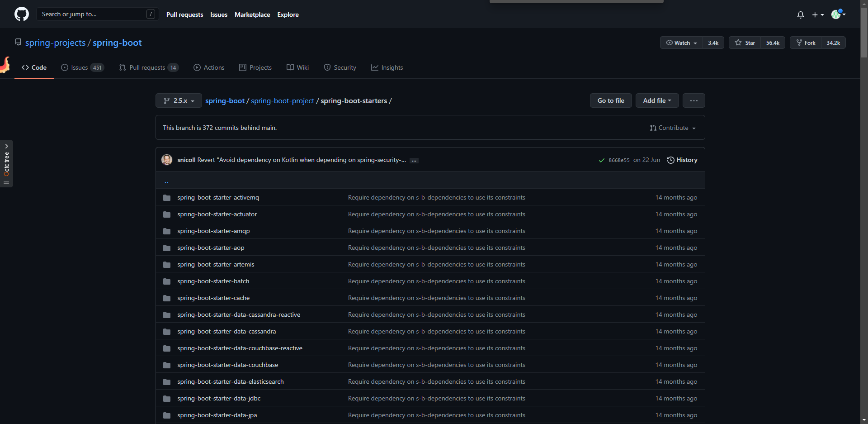Open spring-boot-project breadcrumb link
The height and width of the screenshot is (424, 868).
[x=283, y=100]
